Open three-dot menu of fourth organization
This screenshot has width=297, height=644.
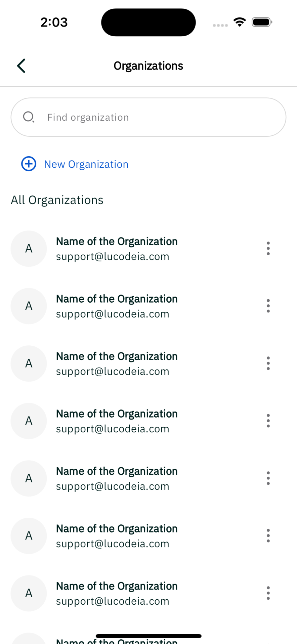(268, 421)
